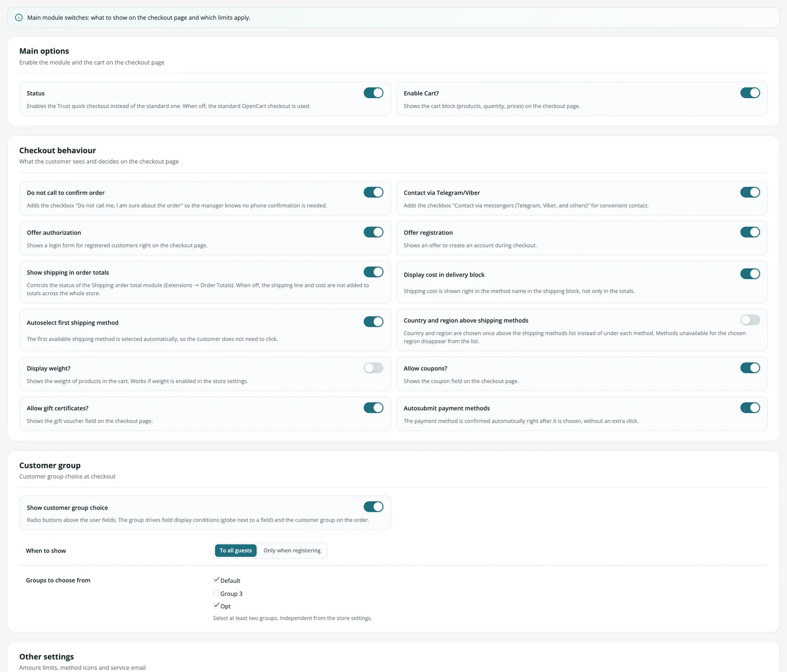Click What the customer sees subtitle

pyautogui.click(x=99, y=161)
